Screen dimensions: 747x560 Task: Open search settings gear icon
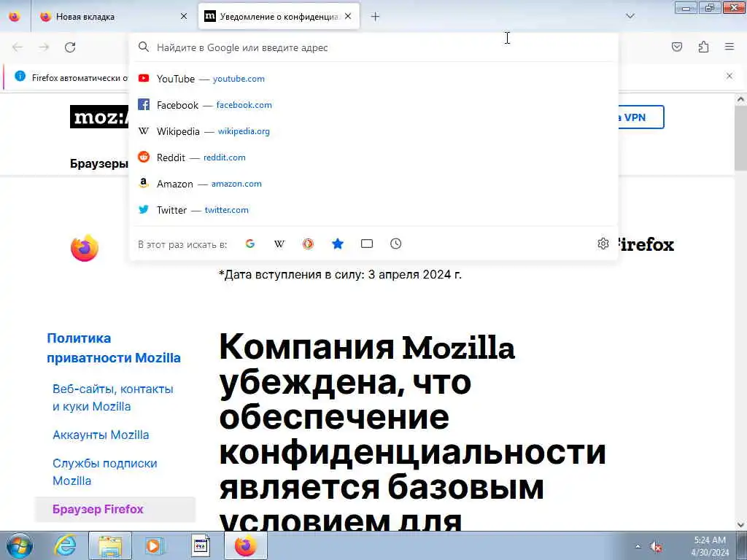(603, 244)
